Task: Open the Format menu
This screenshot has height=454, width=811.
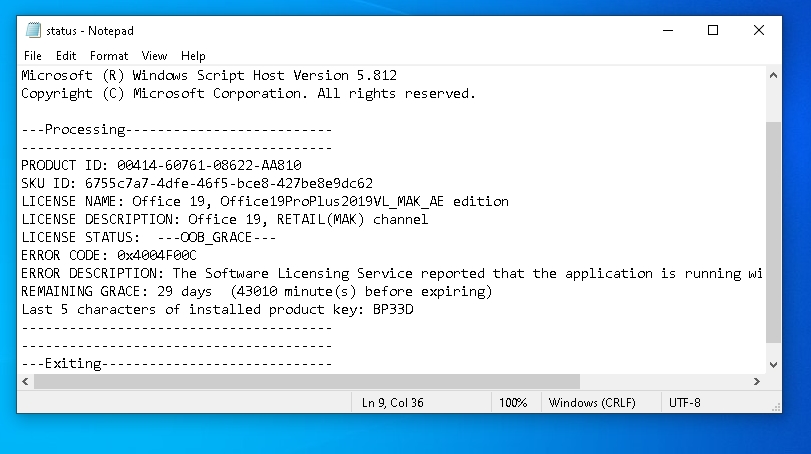Action: pos(109,56)
